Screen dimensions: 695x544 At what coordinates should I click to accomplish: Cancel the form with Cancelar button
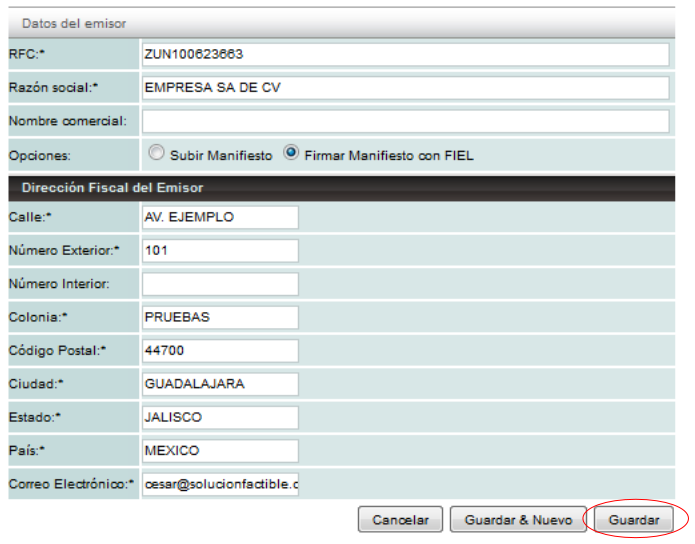400,520
